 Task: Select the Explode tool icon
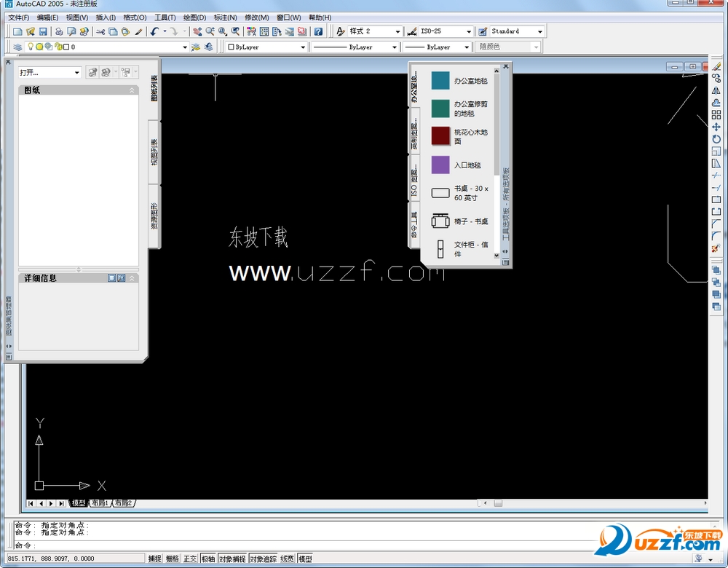tap(716, 248)
